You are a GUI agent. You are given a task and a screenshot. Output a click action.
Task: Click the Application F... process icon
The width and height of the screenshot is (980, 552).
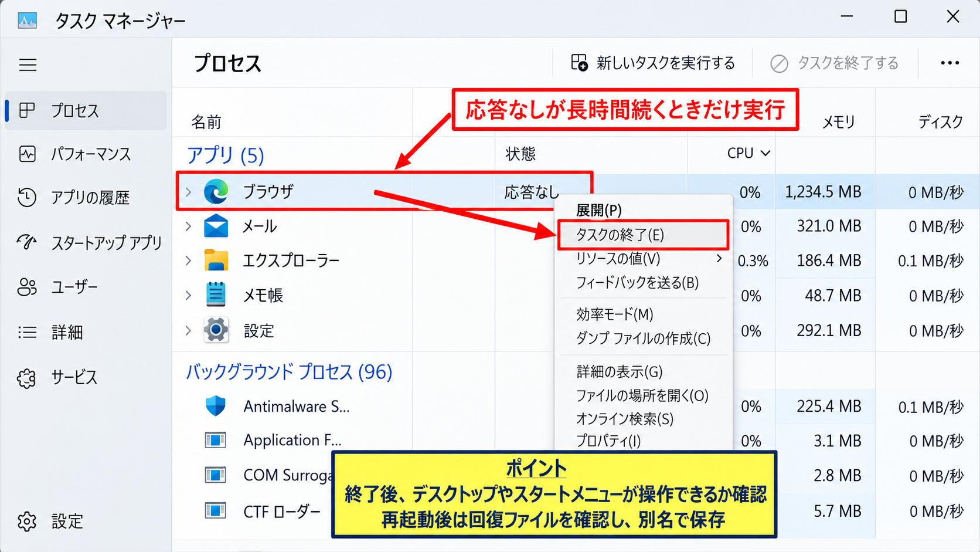pyautogui.click(x=216, y=440)
